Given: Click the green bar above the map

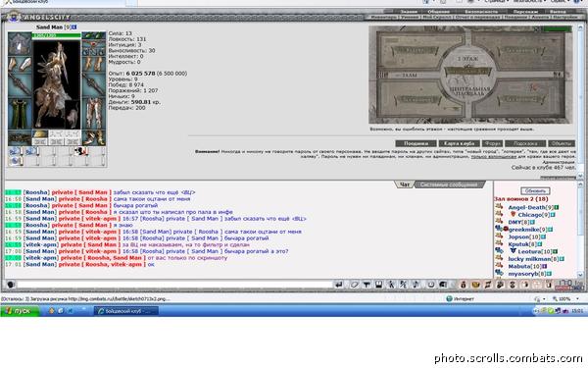Looking at the screenshot, I should coord(557,28).
